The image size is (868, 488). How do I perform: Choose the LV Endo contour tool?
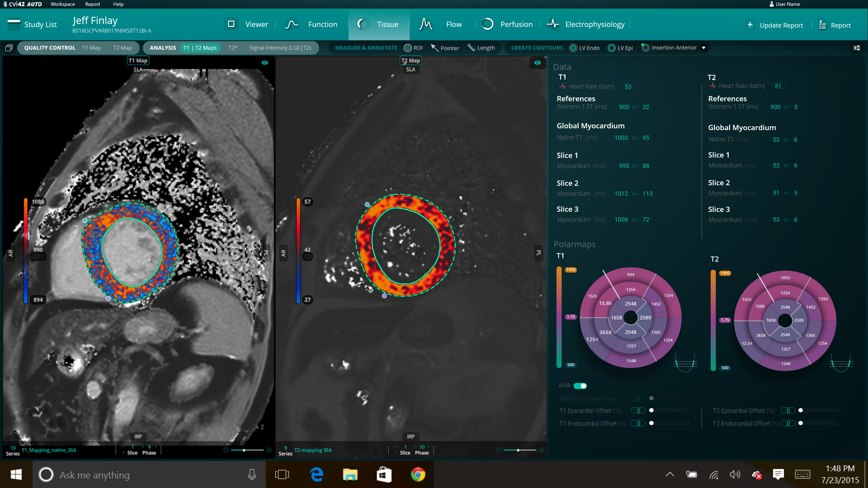pyautogui.click(x=584, y=48)
